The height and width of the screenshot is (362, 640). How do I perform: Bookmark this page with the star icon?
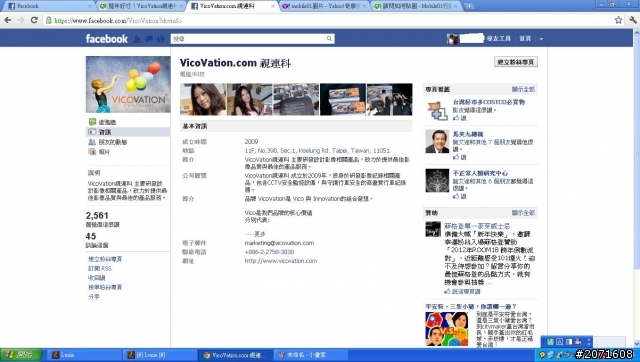pyautogui.click(x=618, y=20)
